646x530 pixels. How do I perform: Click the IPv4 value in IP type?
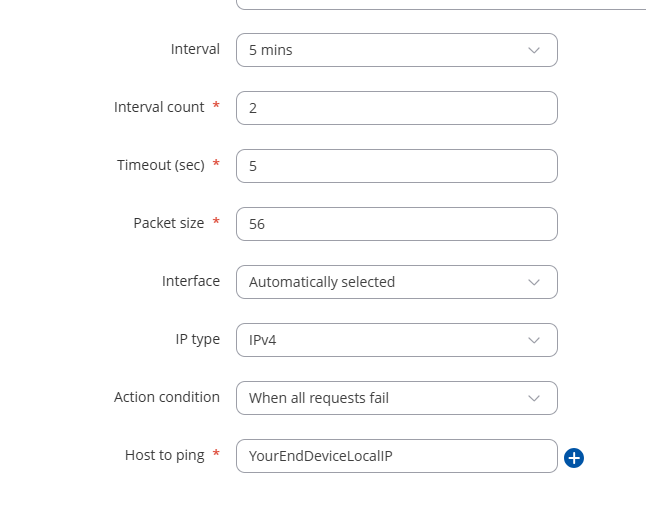(x=262, y=340)
